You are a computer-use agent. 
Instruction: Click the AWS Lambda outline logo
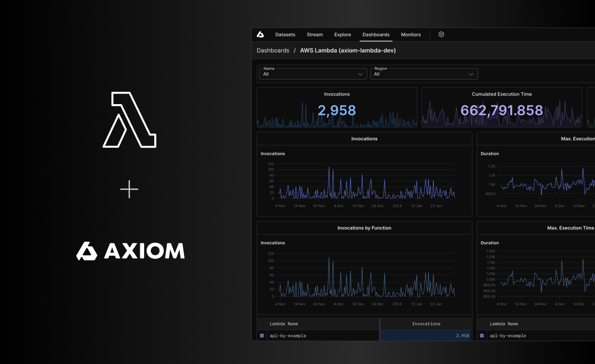click(129, 119)
